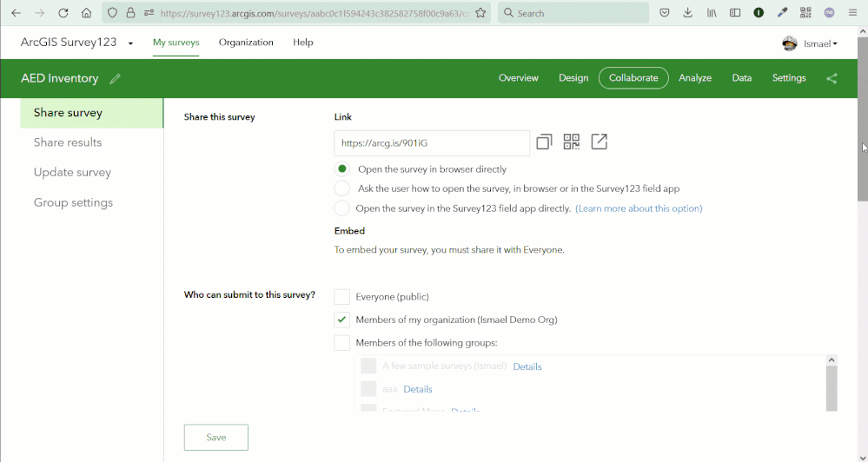Click the Save button
This screenshot has height=462, width=868.
pos(215,438)
